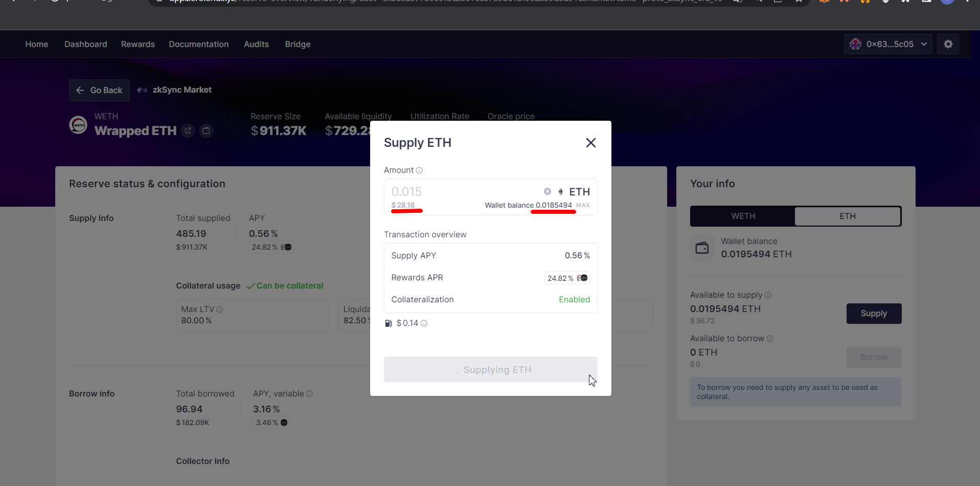Image resolution: width=980 pixels, height=486 pixels.
Task: Click the Go Back button
Action: tap(99, 90)
